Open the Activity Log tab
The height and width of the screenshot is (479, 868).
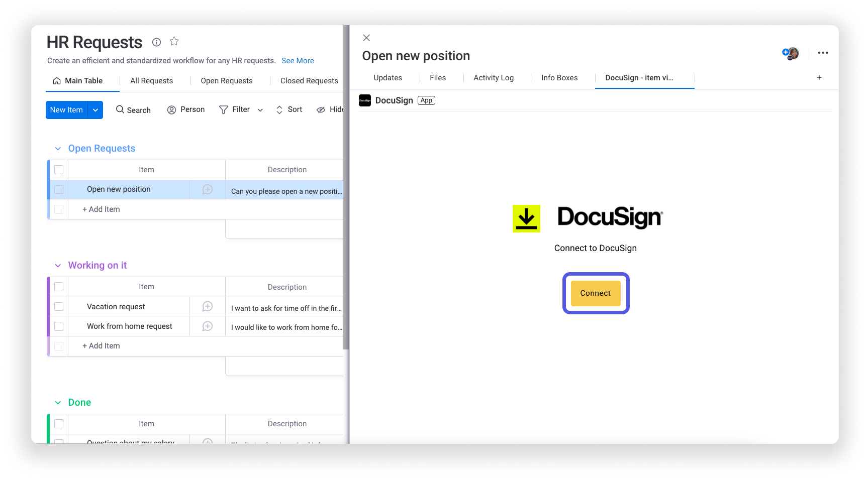point(493,77)
